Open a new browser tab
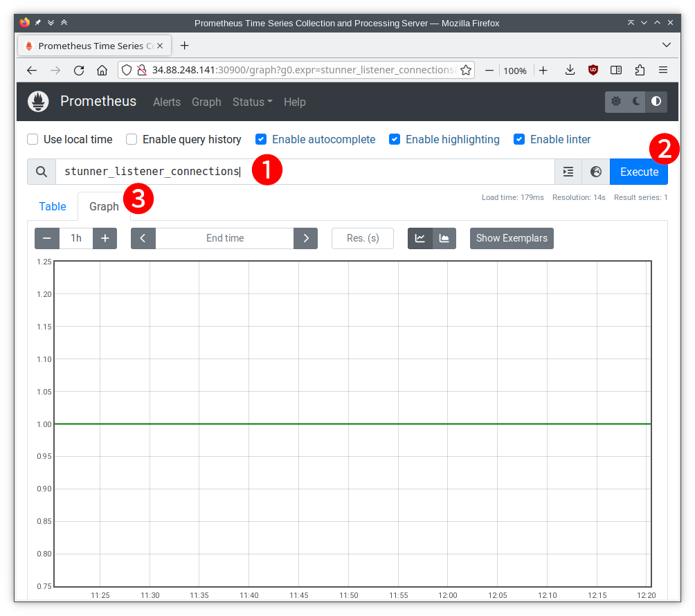Viewport: 695px width, 616px height. [184, 46]
